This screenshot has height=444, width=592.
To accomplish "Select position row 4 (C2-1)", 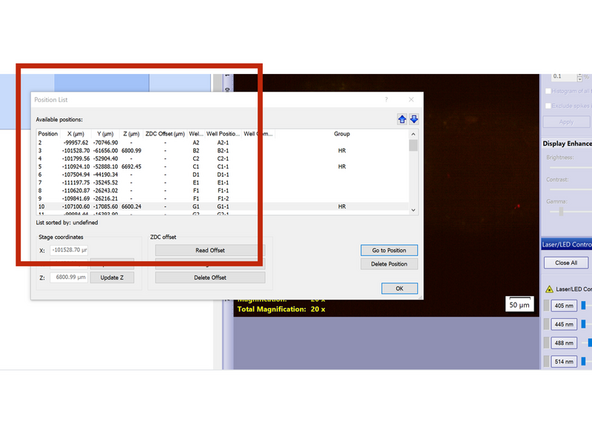I will (223, 159).
